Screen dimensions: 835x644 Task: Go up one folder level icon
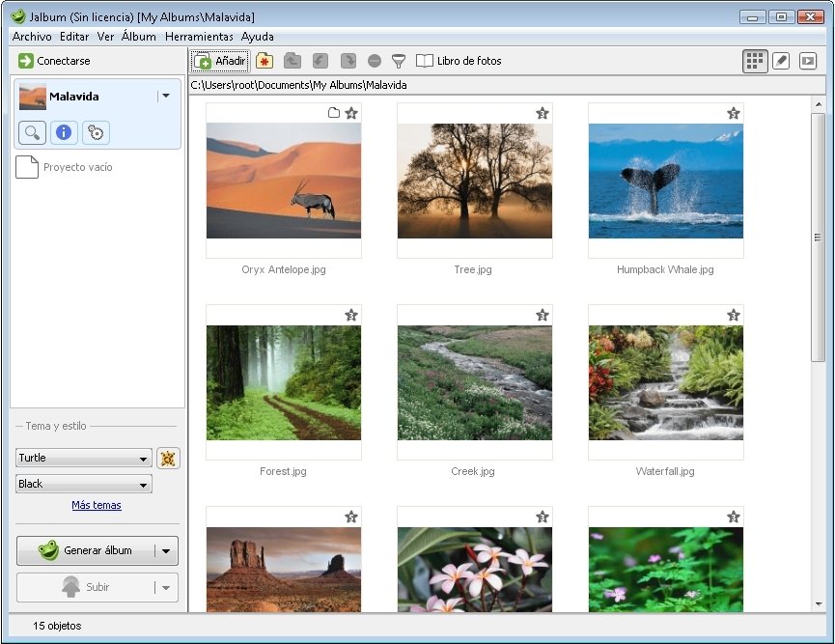[292, 61]
